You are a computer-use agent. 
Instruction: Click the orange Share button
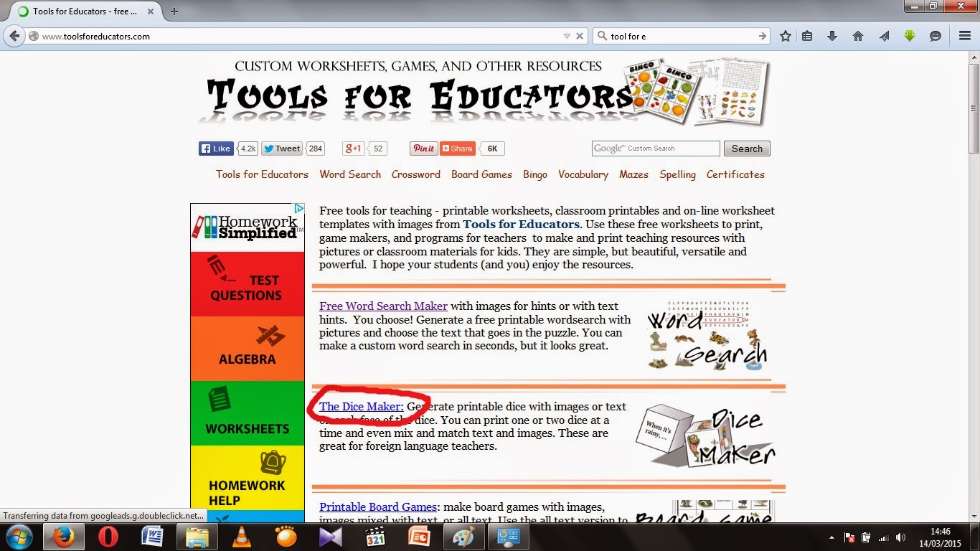[458, 149]
